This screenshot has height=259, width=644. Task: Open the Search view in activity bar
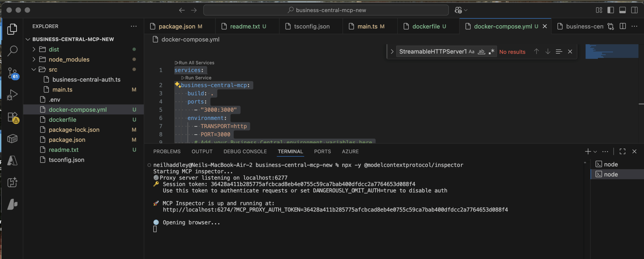12,51
